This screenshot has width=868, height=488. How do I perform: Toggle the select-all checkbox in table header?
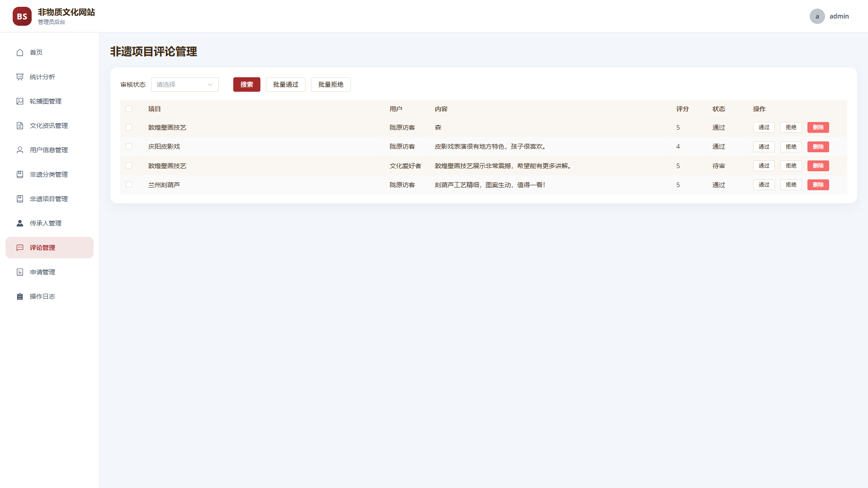(129, 109)
